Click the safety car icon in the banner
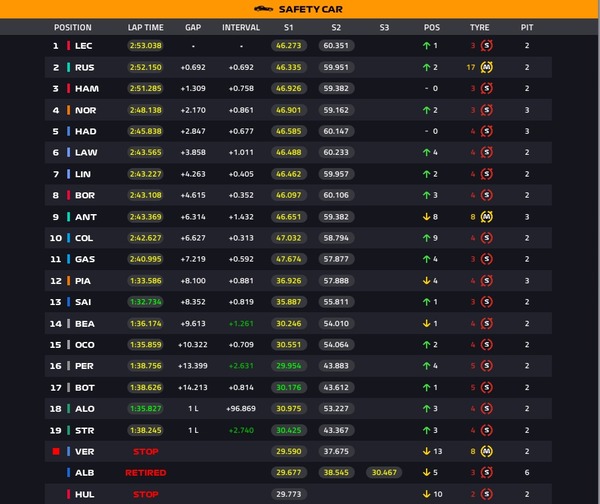 click(263, 9)
